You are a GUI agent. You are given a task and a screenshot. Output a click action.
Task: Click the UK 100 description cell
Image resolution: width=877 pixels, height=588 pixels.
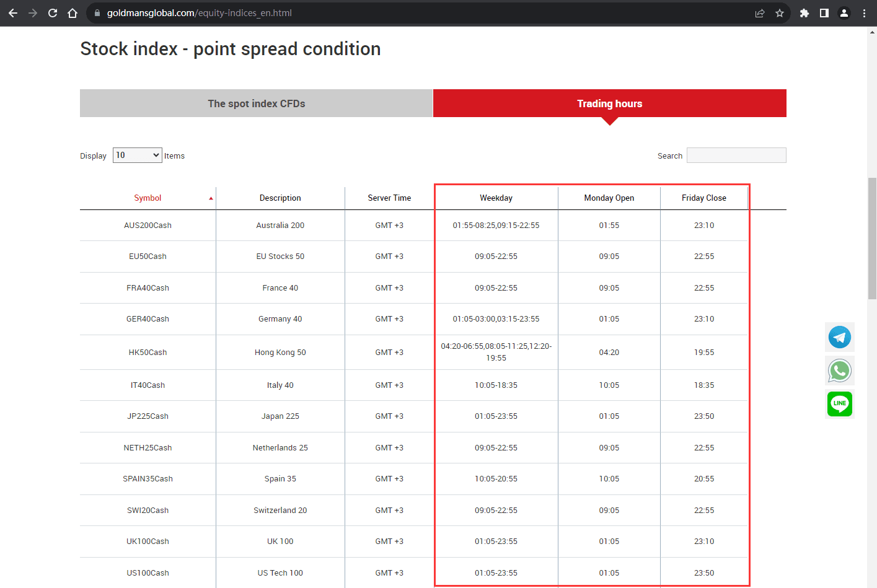pos(280,542)
